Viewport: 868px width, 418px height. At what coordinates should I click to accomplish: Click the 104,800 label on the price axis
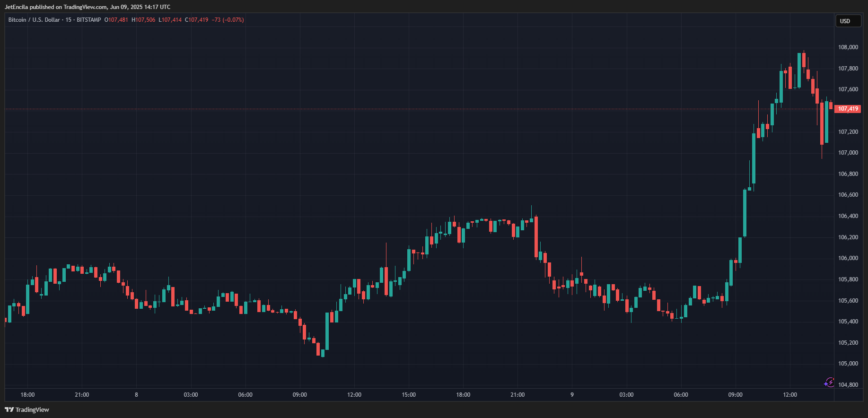848,385
